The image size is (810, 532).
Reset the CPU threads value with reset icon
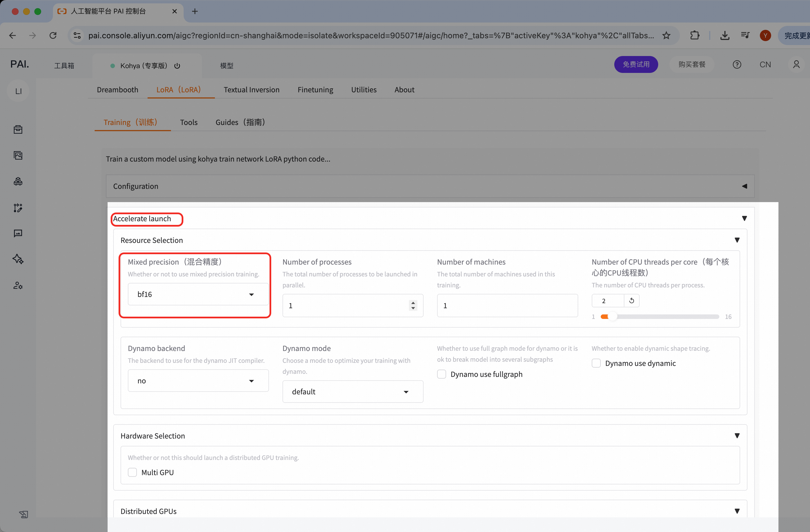pyautogui.click(x=632, y=301)
